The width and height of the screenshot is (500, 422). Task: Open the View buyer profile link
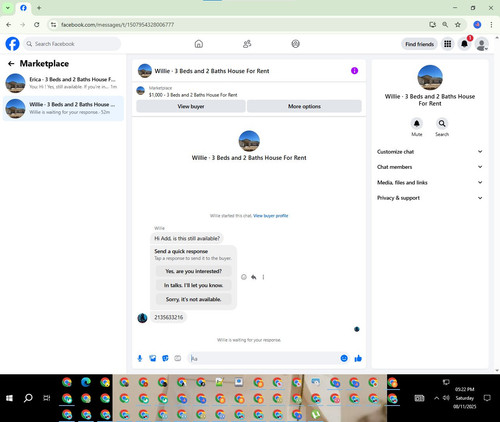[x=270, y=216]
